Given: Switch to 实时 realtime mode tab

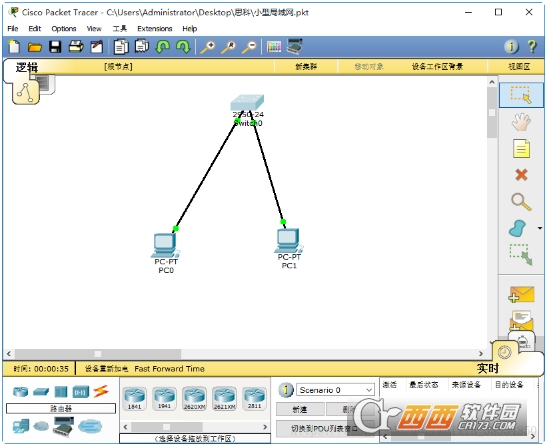Looking at the screenshot, I should pyautogui.click(x=488, y=368).
